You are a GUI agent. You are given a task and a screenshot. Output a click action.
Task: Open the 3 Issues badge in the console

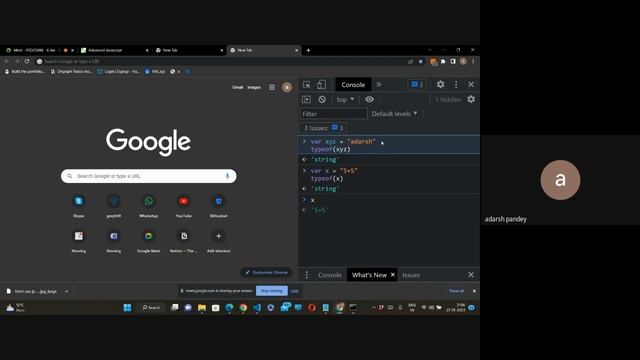pyautogui.click(x=324, y=128)
